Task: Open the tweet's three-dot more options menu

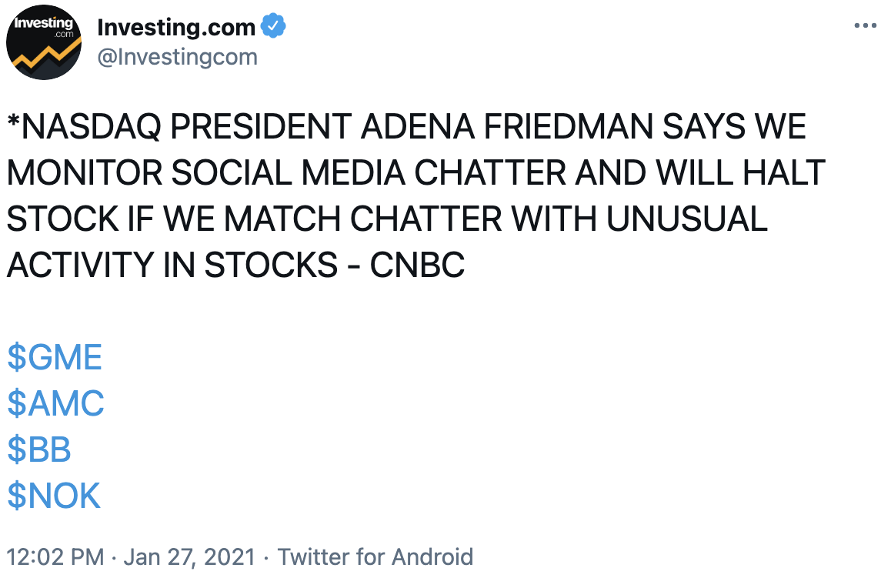Action: (x=865, y=25)
